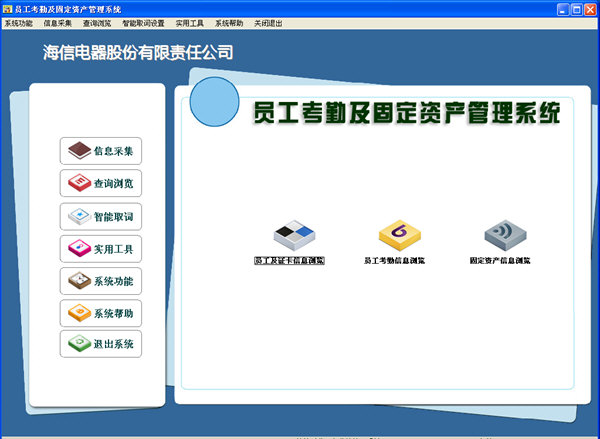Open the 智能取词设置 menu

pyautogui.click(x=143, y=22)
